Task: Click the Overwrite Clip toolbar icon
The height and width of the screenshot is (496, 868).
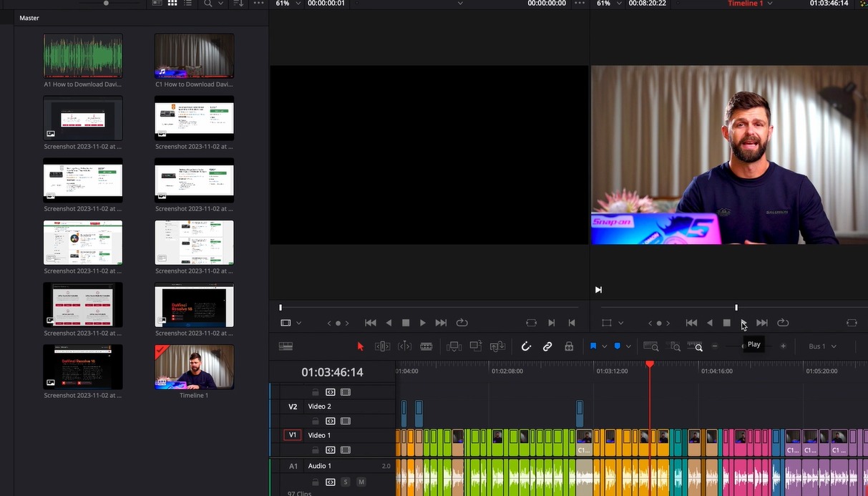Action: coord(476,346)
